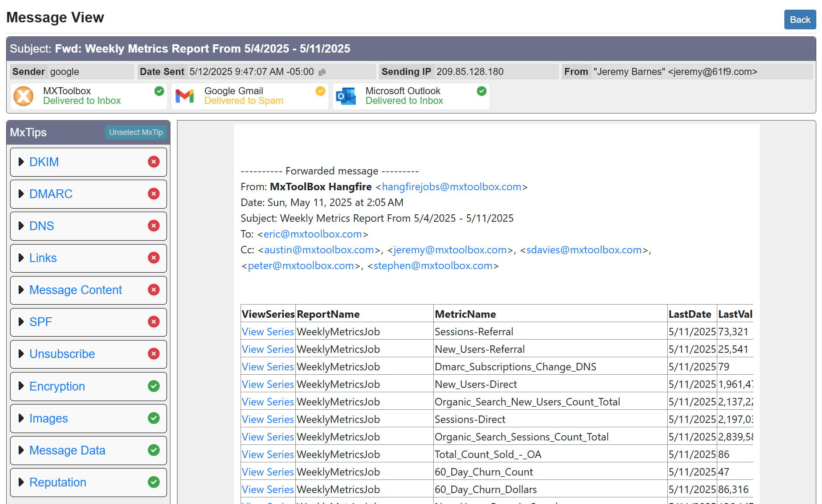This screenshot has height=504, width=822.
Task: Open the Reputation MxTip item
Action: click(x=58, y=482)
